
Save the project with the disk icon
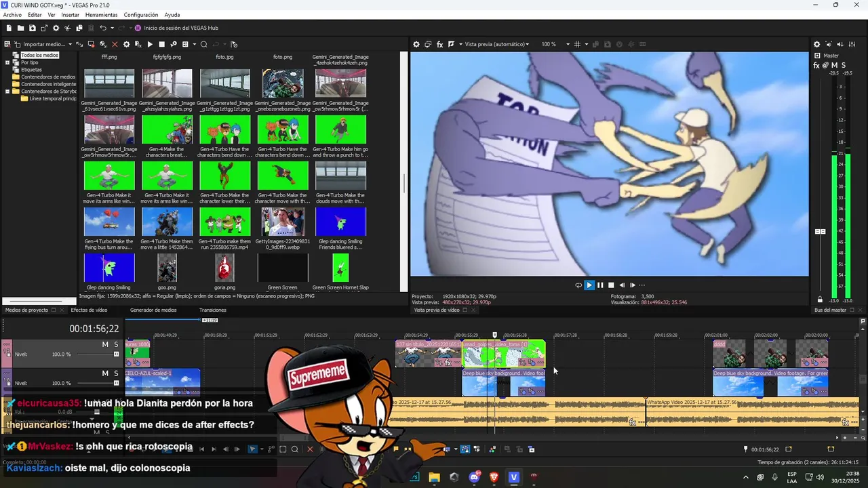pyautogui.click(x=33, y=28)
